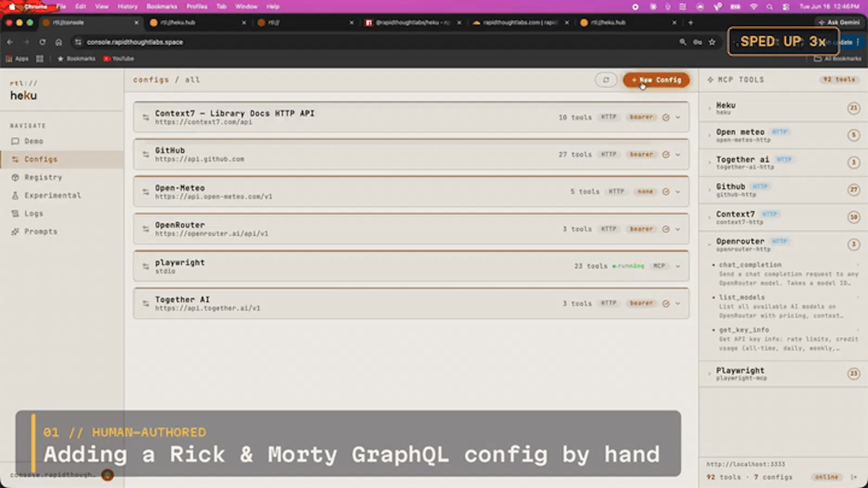Click the online status badge
This screenshot has height=488, width=868.
pos(827,477)
